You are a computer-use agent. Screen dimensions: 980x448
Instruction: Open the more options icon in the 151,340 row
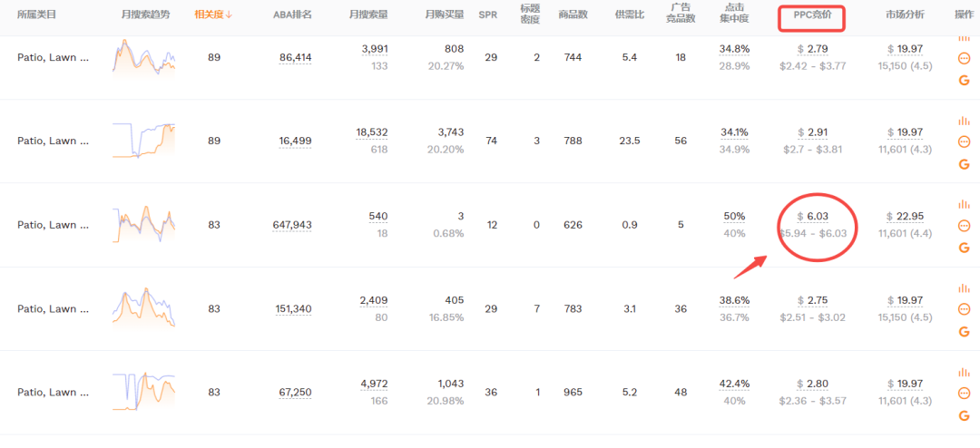(964, 309)
